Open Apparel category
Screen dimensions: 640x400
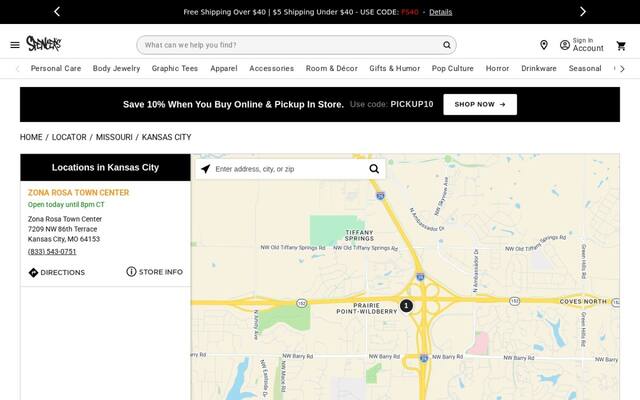point(224,69)
